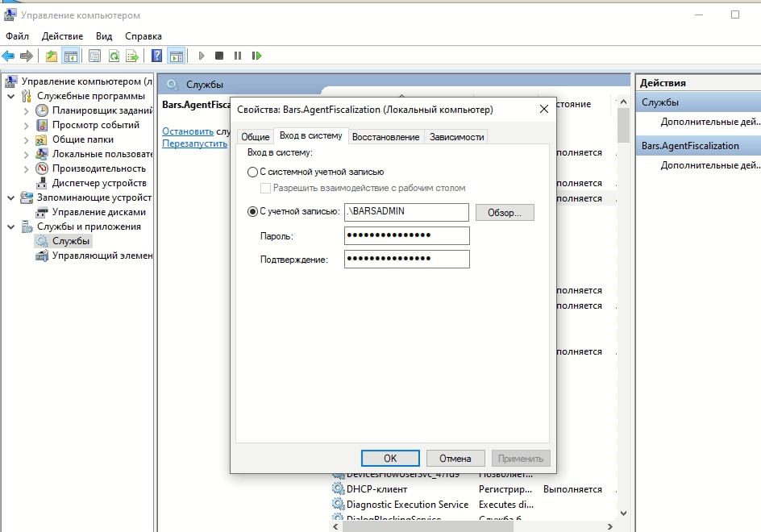The image size is (761, 532).
Task: Collapse Служебные программы tree node
Action: (10, 96)
